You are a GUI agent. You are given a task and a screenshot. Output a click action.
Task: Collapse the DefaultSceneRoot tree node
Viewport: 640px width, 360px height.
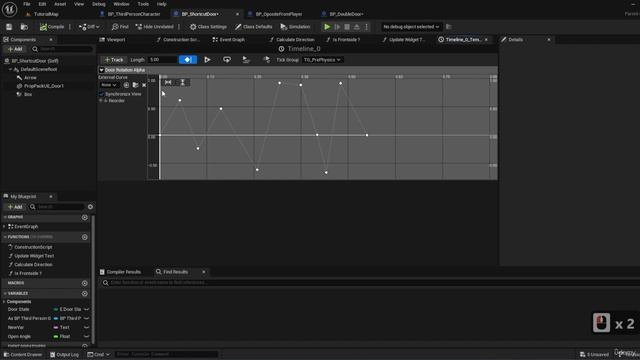pyautogui.click(x=10, y=69)
